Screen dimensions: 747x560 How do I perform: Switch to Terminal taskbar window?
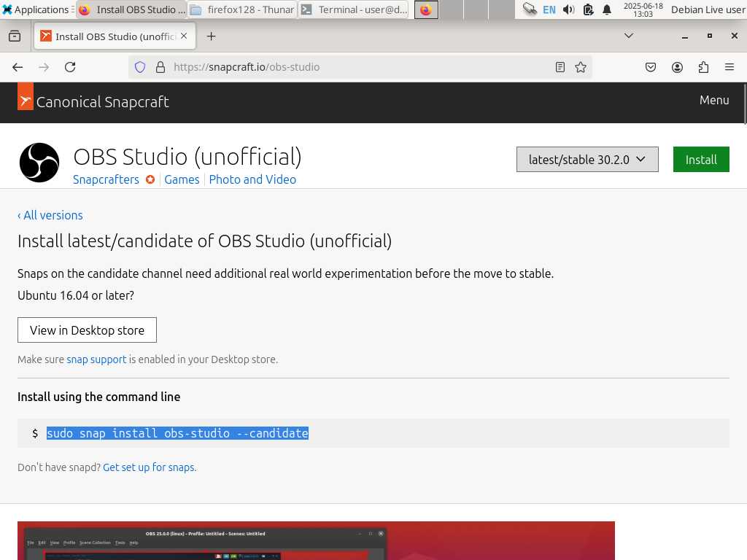point(354,9)
